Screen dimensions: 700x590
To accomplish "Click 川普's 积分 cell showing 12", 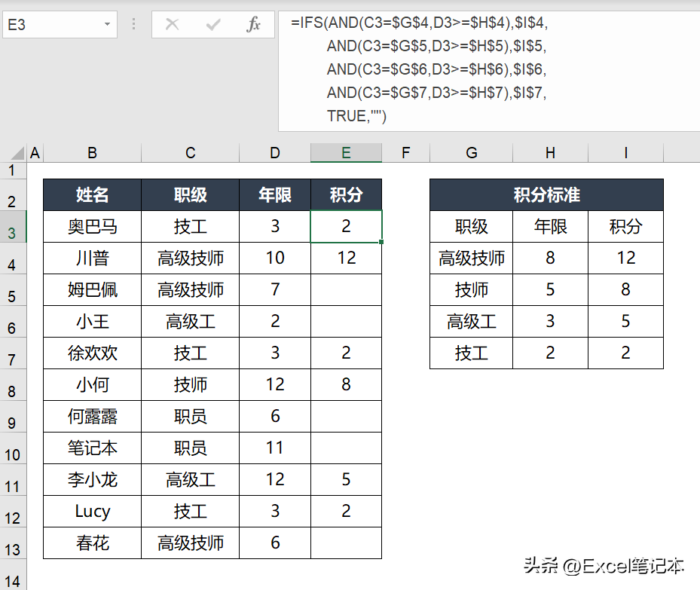I will [x=346, y=258].
